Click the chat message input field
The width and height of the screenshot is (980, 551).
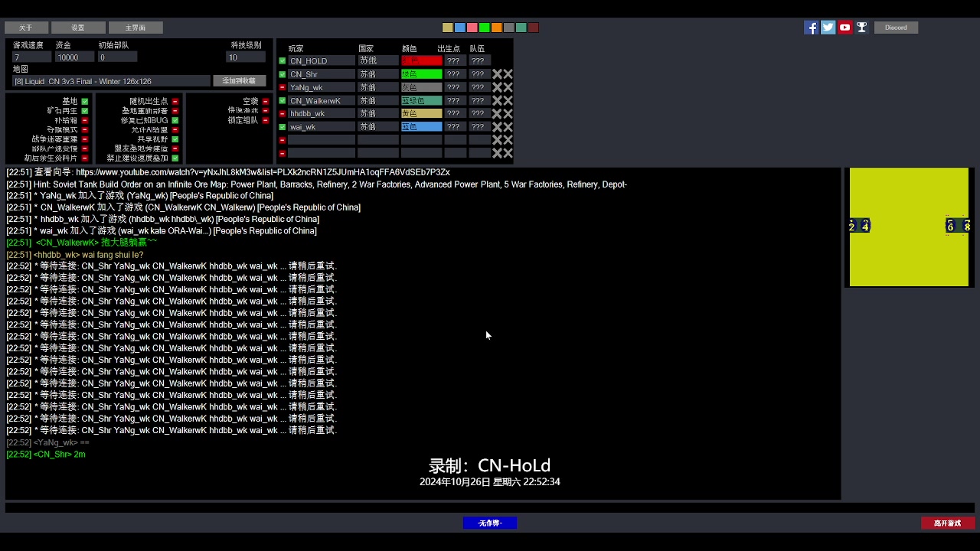coord(490,507)
